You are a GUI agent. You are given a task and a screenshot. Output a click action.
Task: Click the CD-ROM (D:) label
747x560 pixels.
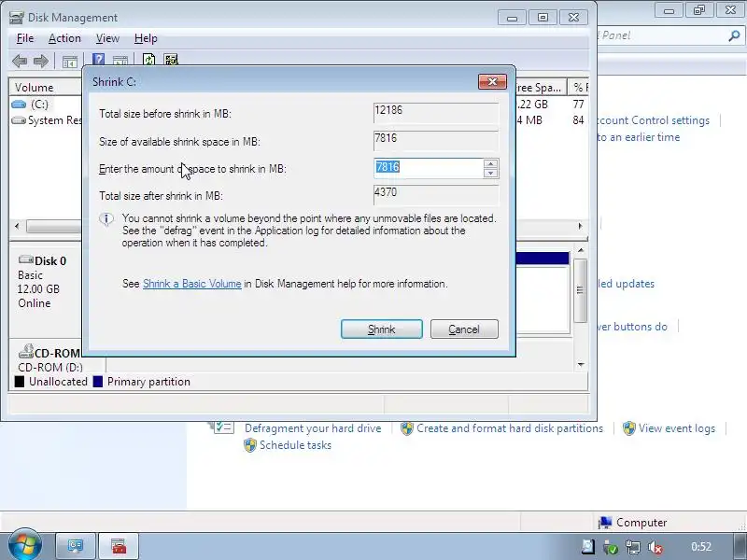(50, 368)
